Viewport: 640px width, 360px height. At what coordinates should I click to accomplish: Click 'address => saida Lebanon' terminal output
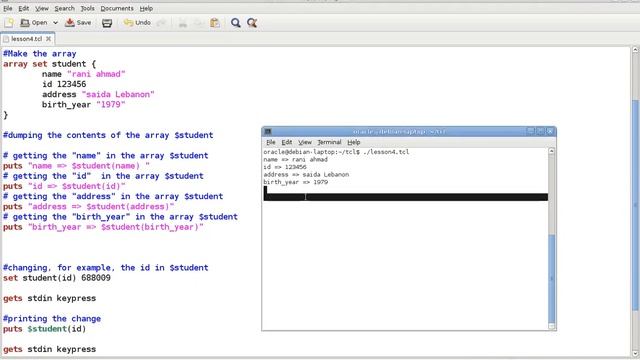point(306,175)
